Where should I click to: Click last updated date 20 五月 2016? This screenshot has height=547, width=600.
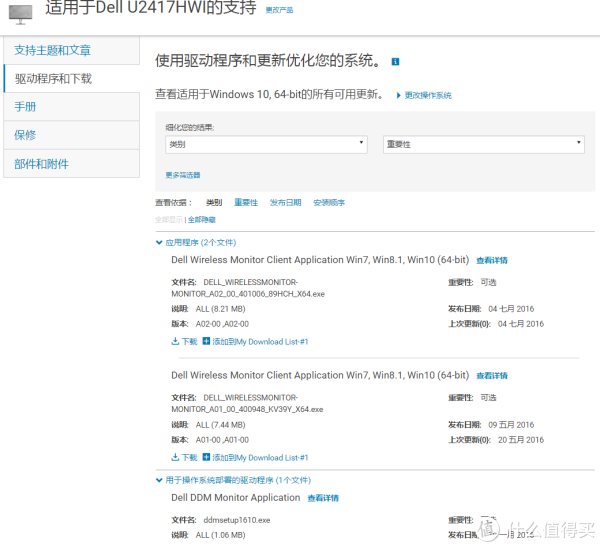(x=520, y=440)
